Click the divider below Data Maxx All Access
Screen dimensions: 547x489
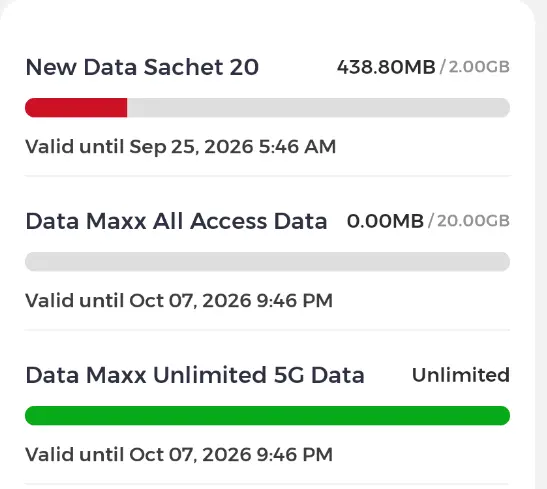[268, 330]
